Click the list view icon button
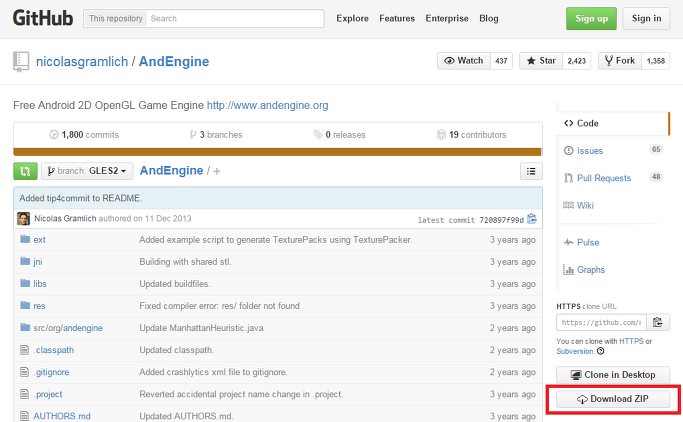Viewport: 683px width, 422px height. point(531,171)
